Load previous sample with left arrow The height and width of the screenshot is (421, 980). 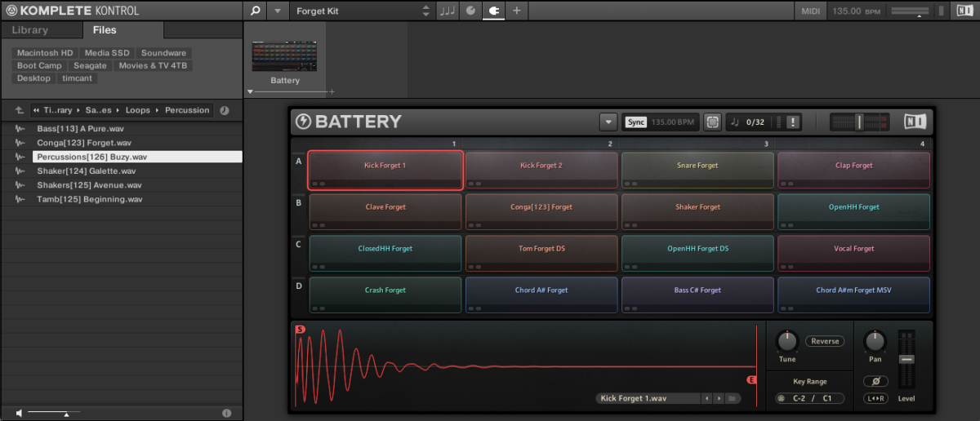click(706, 398)
